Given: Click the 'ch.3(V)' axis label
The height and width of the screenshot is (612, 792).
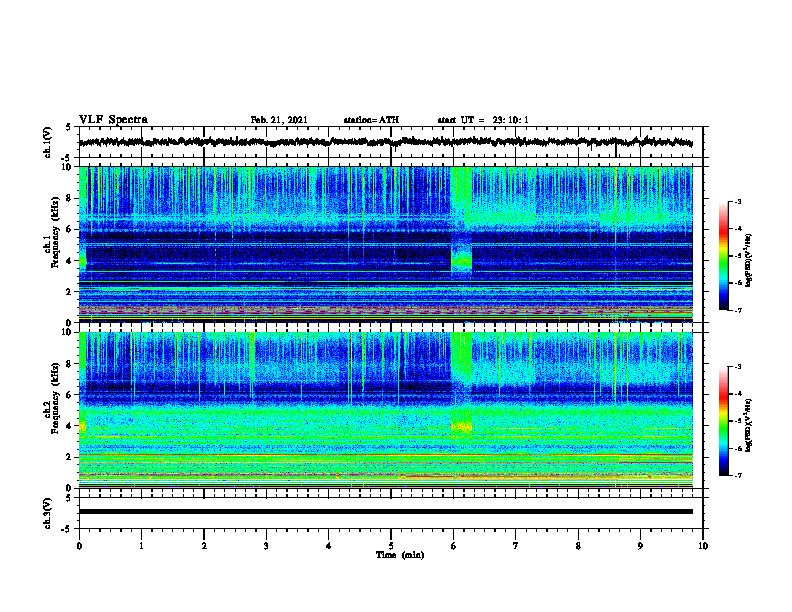Looking at the screenshot, I should 47,514.
